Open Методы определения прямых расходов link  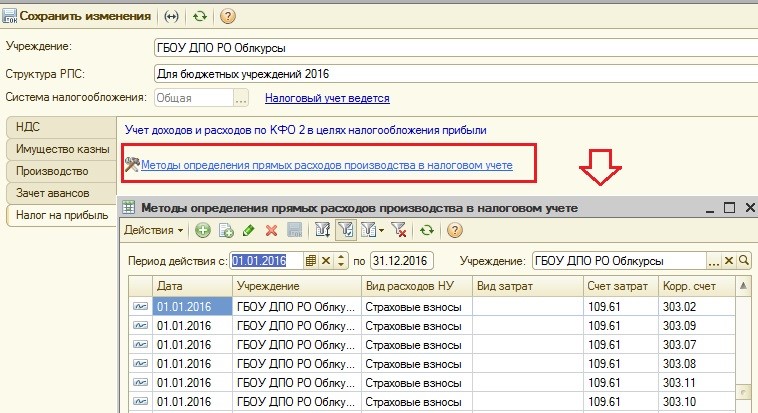point(326,165)
